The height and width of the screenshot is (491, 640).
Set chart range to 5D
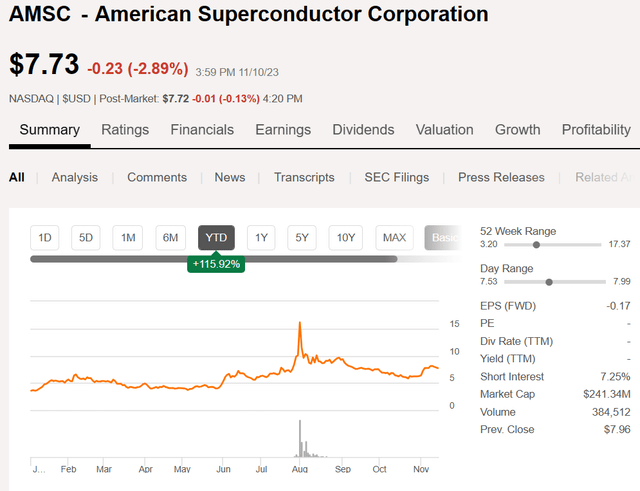tap(86, 238)
